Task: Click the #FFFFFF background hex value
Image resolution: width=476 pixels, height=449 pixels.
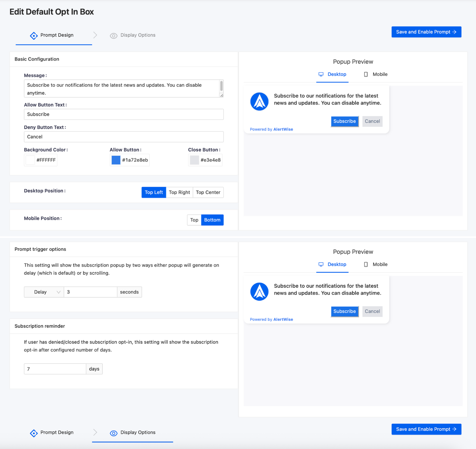Action: click(46, 160)
